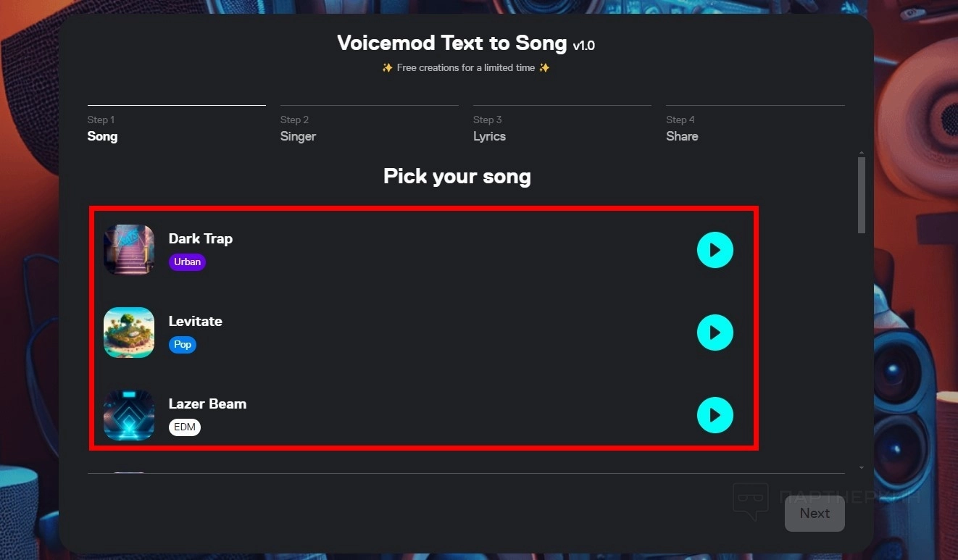958x560 pixels.
Task: Play the Dark Trap song preview
Action: 715,250
